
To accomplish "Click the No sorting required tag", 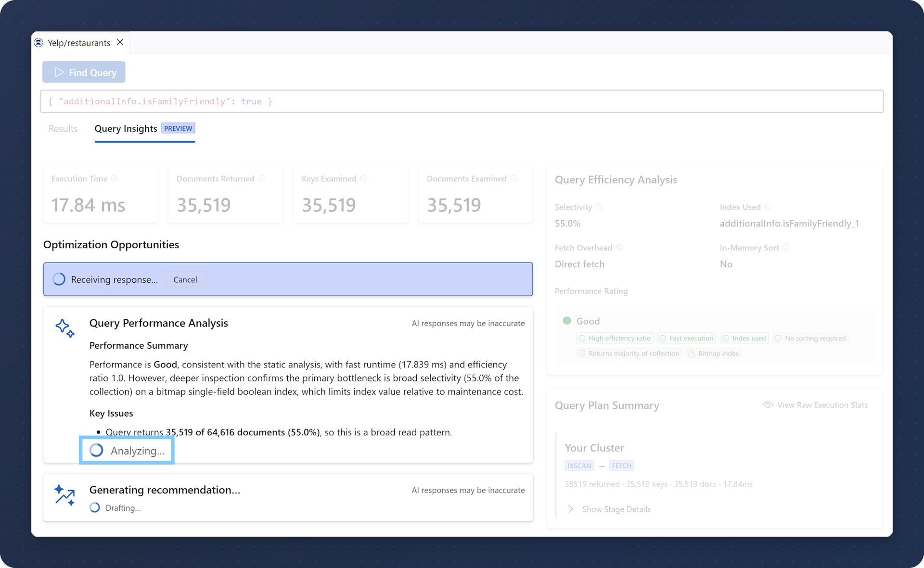I will point(810,338).
